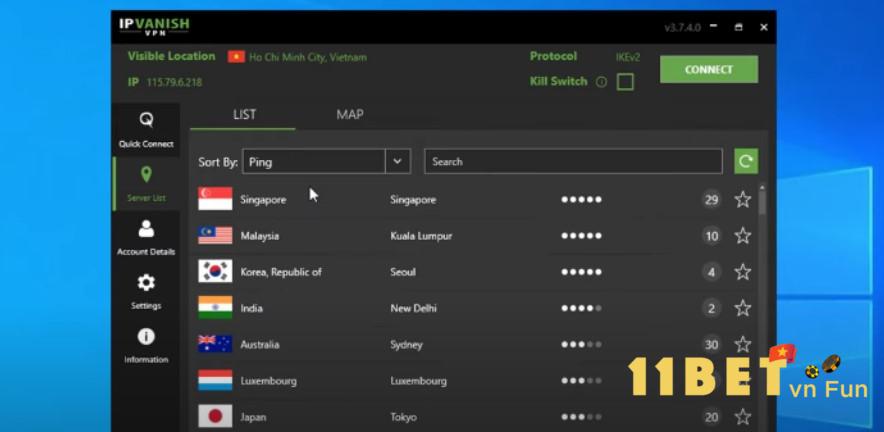Open Account Details in the sidebar
Image resolution: width=884 pixels, height=432 pixels.
[x=146, y=237]
